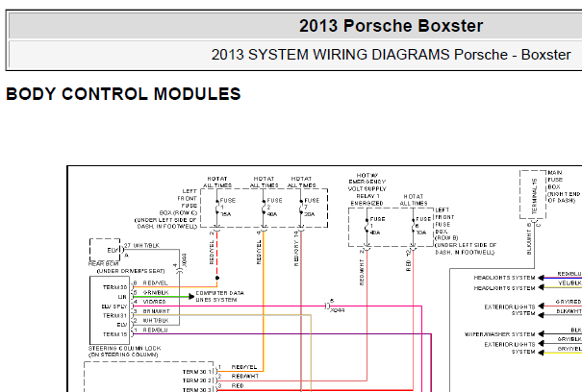582x392 pixels.
Task: Select the '2 RED/WHT' wire label
Action: [x=239, y=376]
